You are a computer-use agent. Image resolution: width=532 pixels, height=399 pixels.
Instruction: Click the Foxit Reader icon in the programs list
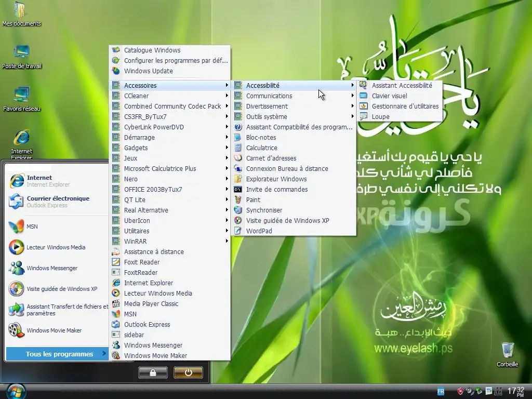116,262
